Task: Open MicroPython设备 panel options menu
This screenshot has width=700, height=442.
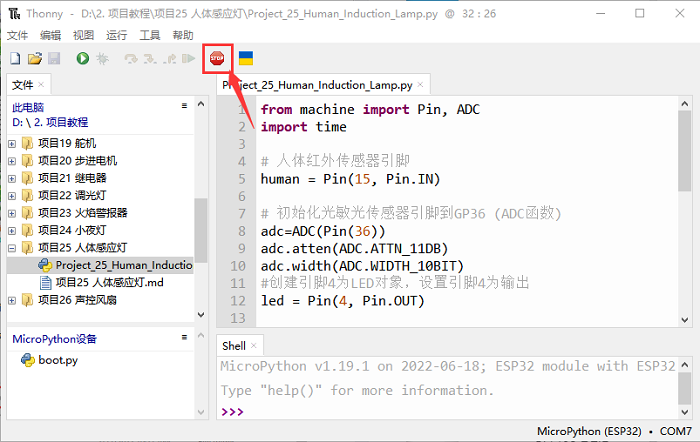Action: 184,338
